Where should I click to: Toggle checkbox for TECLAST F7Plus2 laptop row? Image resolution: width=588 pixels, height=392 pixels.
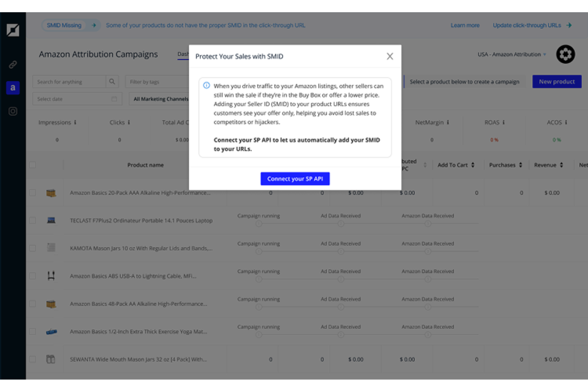coord(32,220)
